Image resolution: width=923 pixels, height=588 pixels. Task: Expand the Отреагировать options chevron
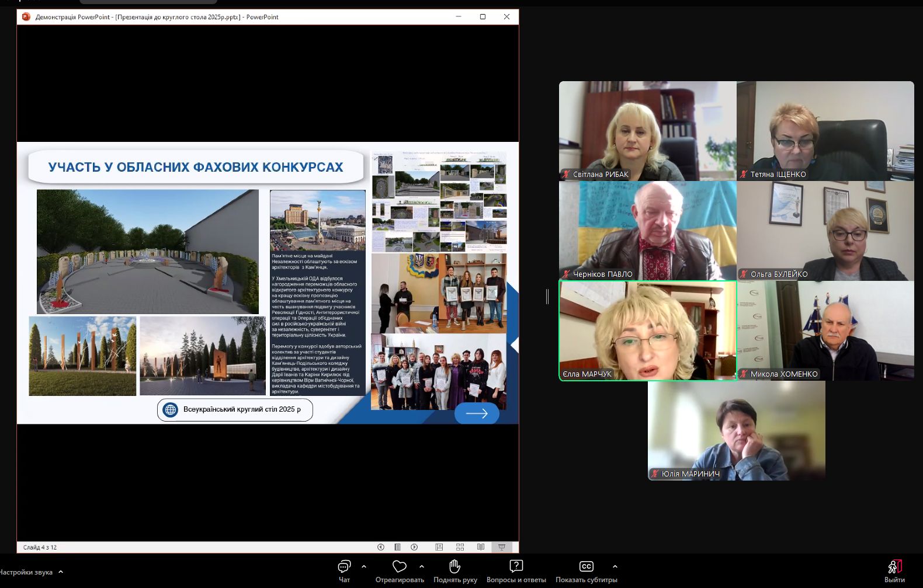coord(422,566)
